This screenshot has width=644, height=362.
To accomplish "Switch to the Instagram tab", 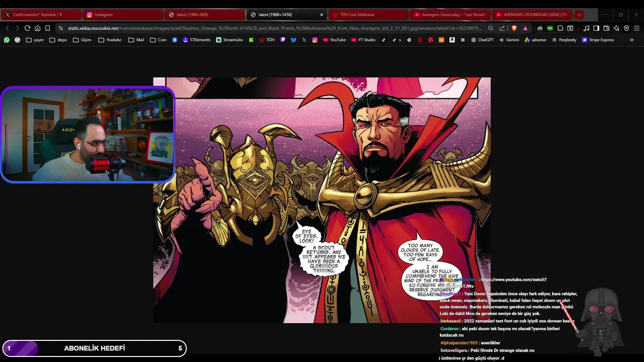I will 123,15.
